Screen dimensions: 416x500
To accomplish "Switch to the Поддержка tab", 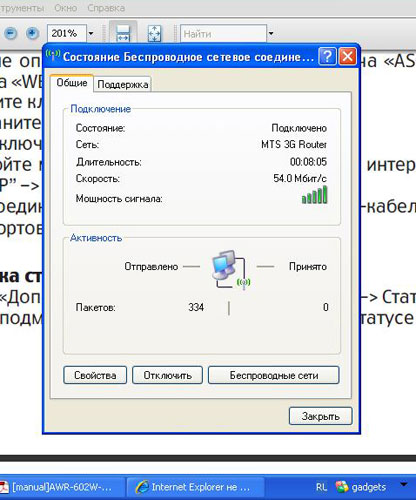I will point(123,85).
